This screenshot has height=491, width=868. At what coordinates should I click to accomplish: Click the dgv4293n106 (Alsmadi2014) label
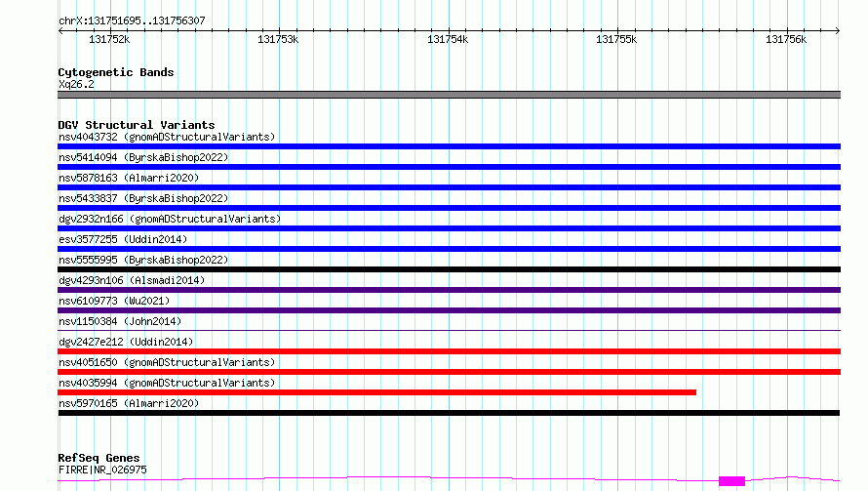tap(132, 280)
